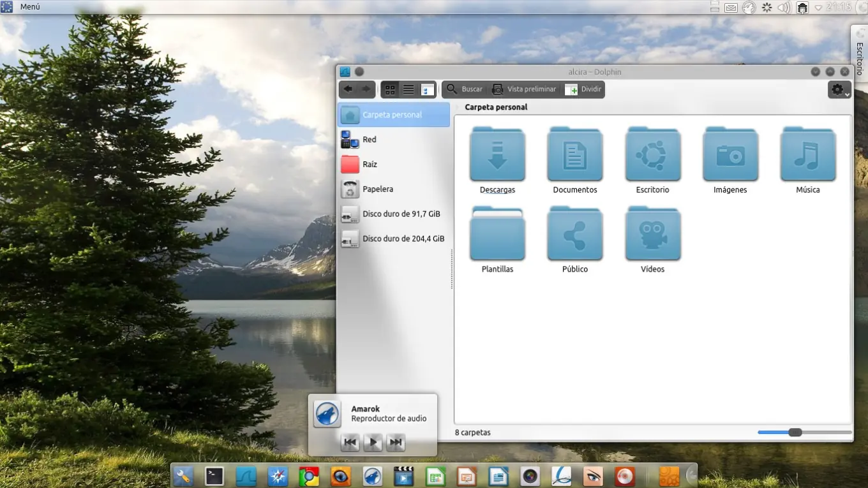Switch to details list view mode
Viewport: 868px width, 488px height.
[408, 89]
